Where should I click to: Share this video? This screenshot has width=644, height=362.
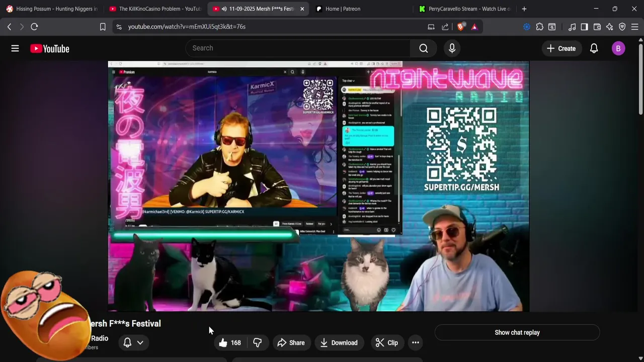point(291,342)
